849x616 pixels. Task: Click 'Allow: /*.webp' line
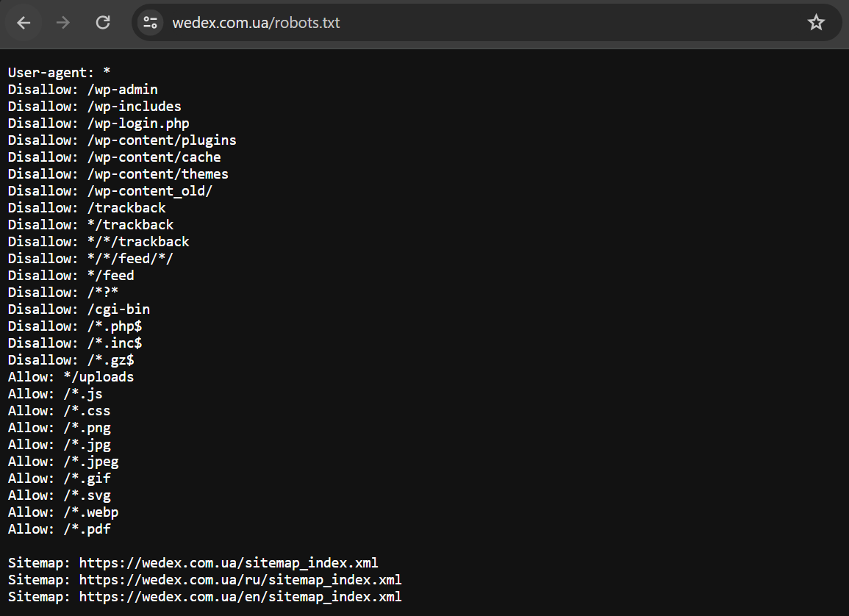63,512
